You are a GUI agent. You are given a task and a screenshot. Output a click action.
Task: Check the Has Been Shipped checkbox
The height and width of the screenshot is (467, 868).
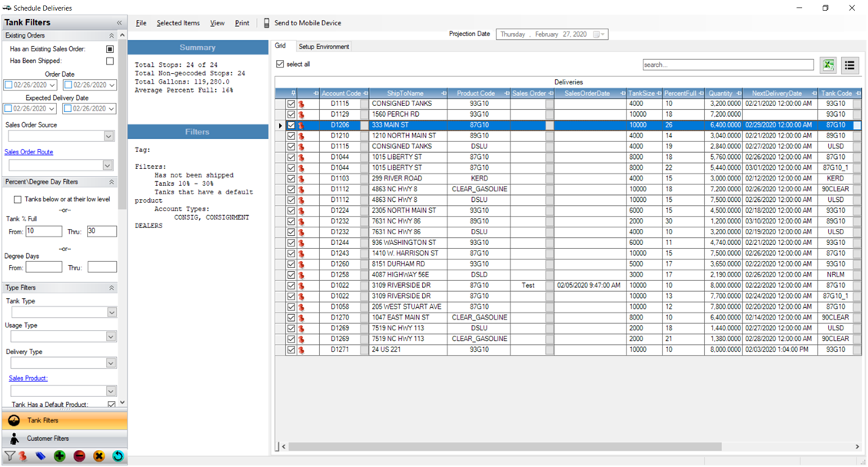[110, 61]
